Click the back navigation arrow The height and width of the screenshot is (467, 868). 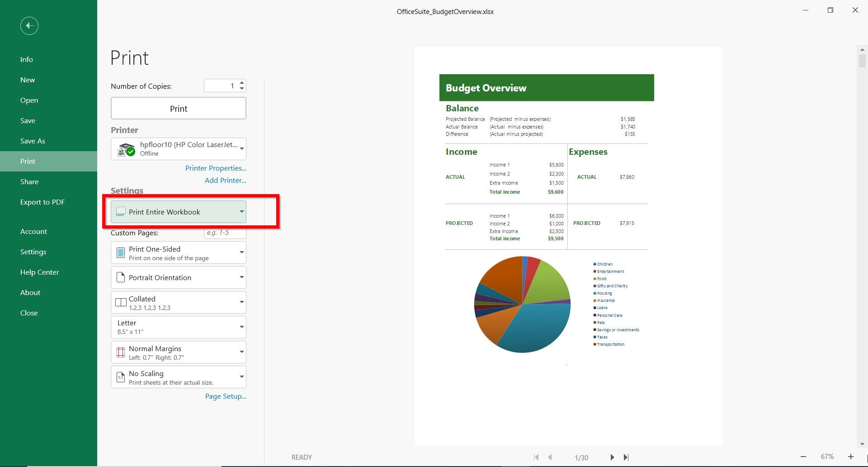click(x=29, y=26)
